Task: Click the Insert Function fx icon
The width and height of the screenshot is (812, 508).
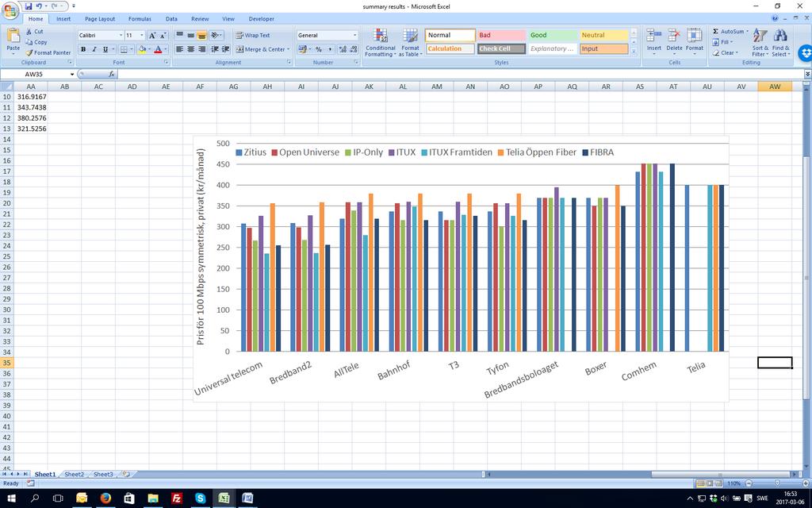Action: tap(111, 74)
